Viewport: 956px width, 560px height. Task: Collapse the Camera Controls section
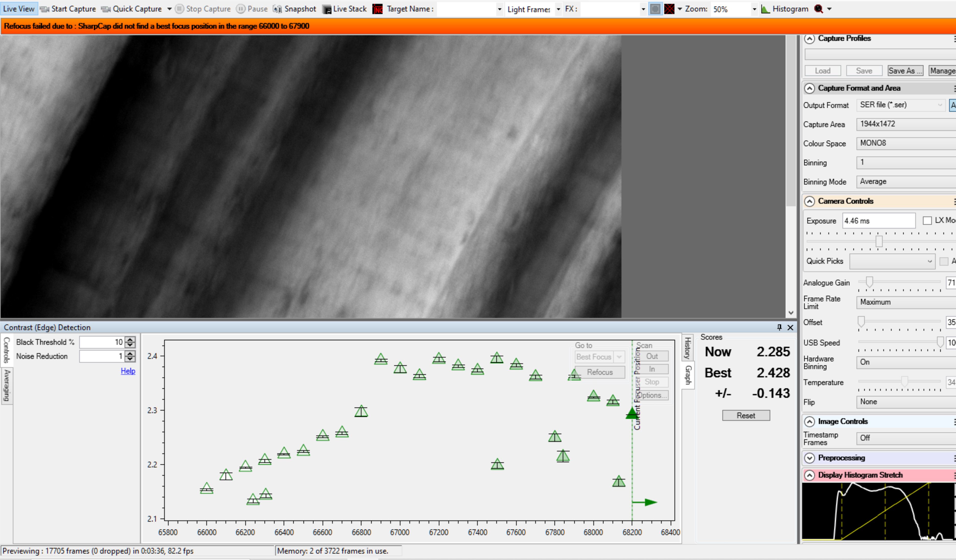coord(810,201)
